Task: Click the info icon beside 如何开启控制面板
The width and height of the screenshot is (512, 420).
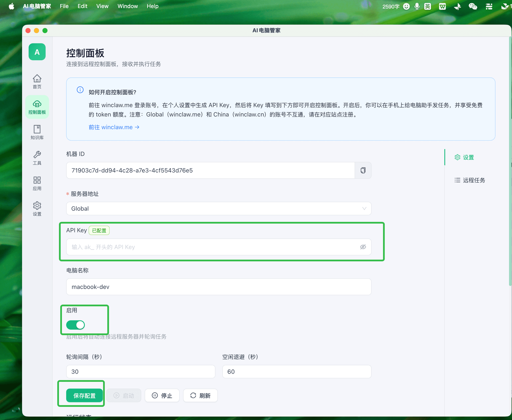Action: point(80,90)
